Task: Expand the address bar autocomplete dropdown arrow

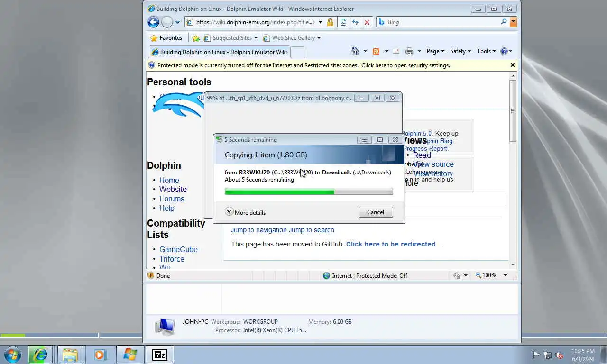Action: 320,22
